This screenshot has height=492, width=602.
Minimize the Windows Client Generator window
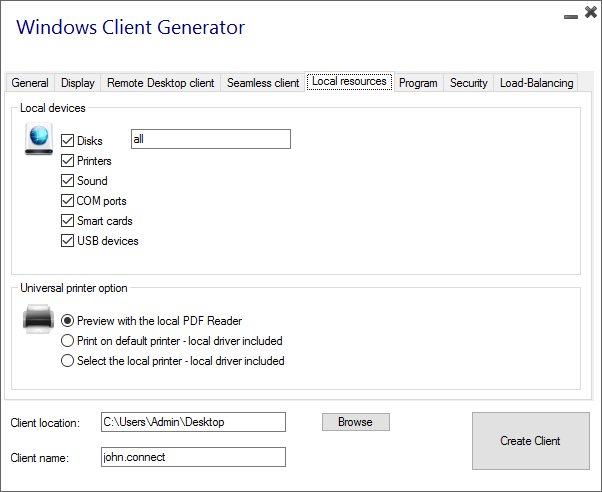[570, 14]
